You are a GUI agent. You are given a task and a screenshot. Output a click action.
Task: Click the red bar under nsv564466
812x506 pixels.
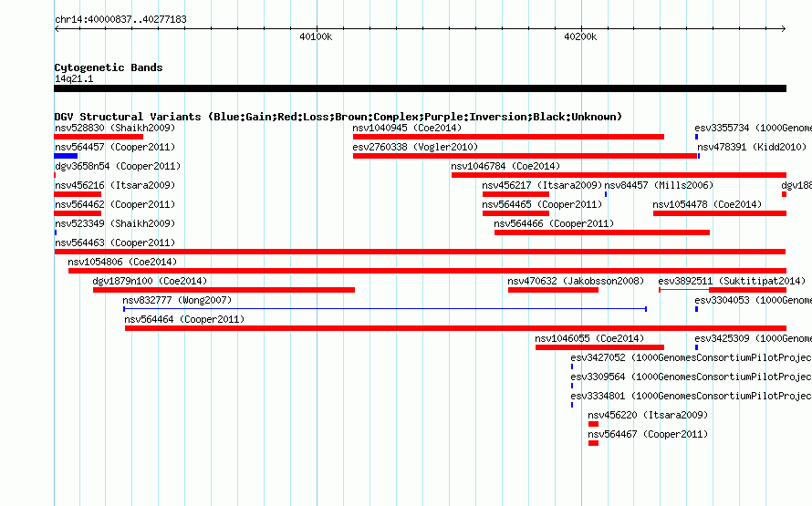pos(602,232)
